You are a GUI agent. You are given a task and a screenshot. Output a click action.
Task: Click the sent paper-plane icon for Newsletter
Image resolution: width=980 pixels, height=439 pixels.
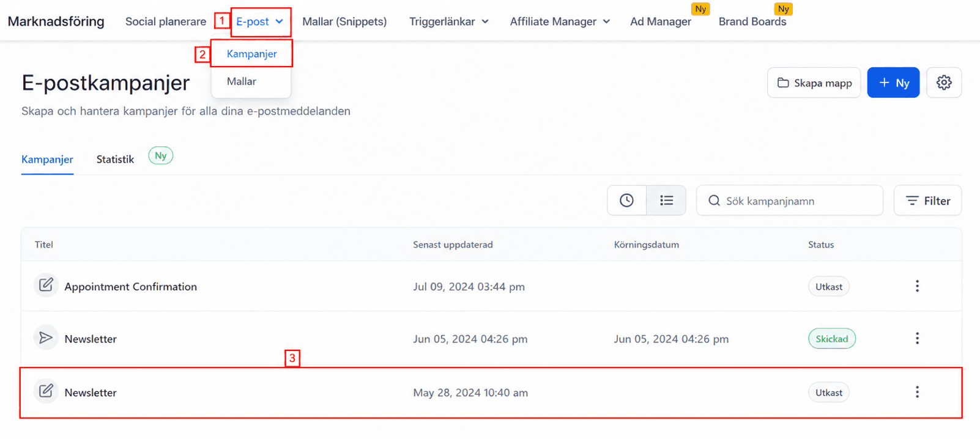point(46,338)
